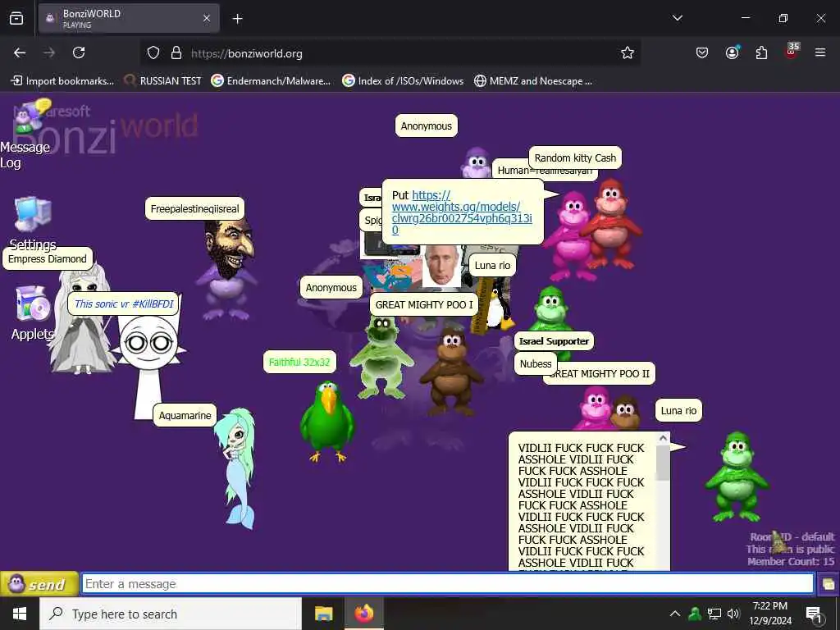The height and width of the screenshot is (630, 840).
Task: Click the scroll up arrow in spam bubble
Action: click(663, 439)
